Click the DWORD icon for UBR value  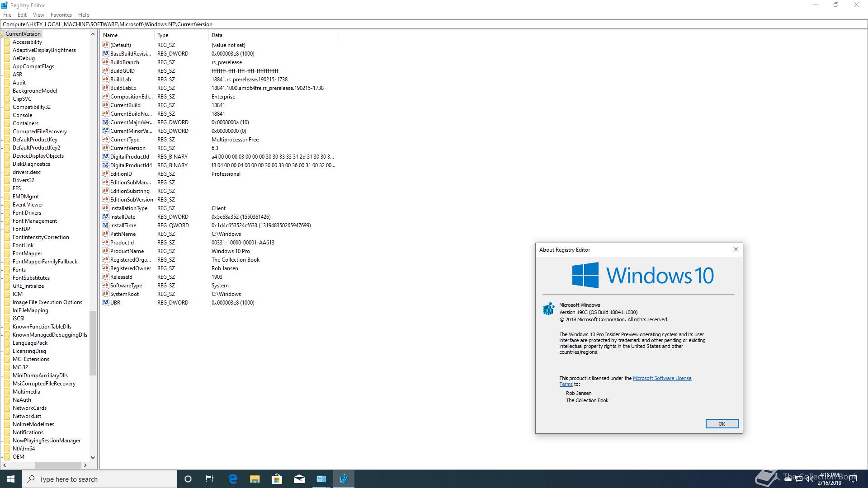coord(106,303)
